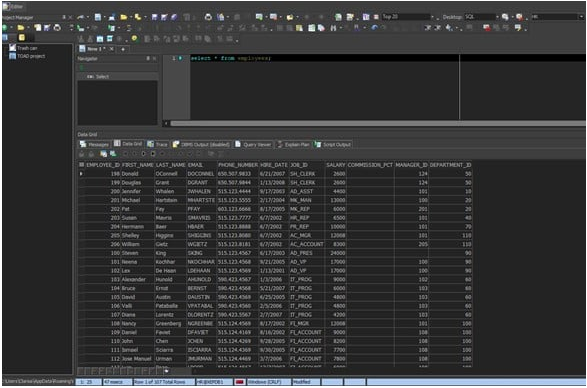Image resolution: width=587 pixels, height=388 pixels.
Task: Click the clipboard icon next to the printer
Action: [x=221, y=17]
